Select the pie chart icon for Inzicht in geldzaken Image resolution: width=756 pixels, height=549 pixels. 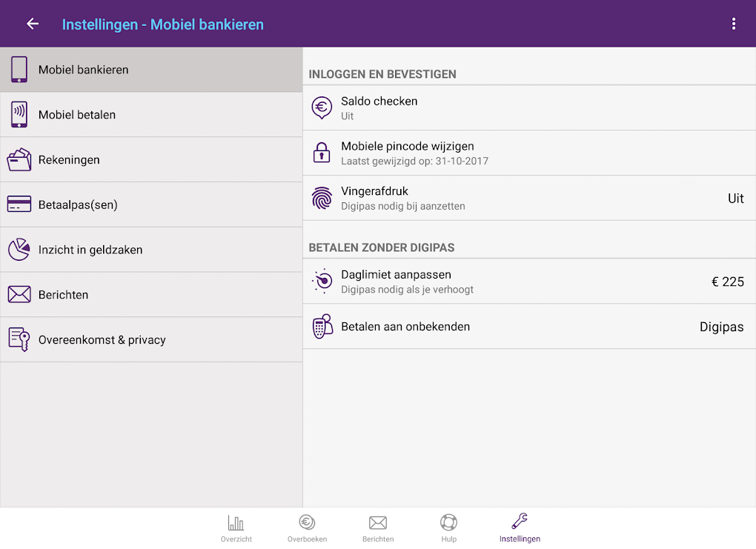[x=18, y=249]
